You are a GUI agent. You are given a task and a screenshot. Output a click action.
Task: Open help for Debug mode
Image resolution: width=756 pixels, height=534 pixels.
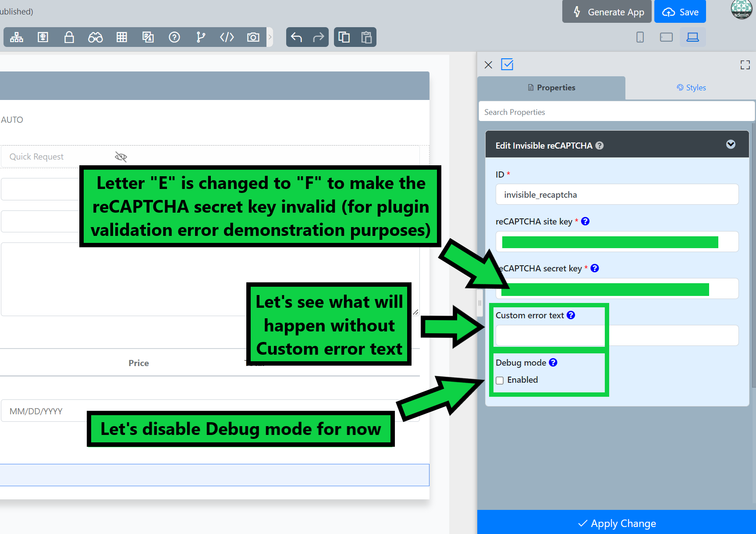553,363
